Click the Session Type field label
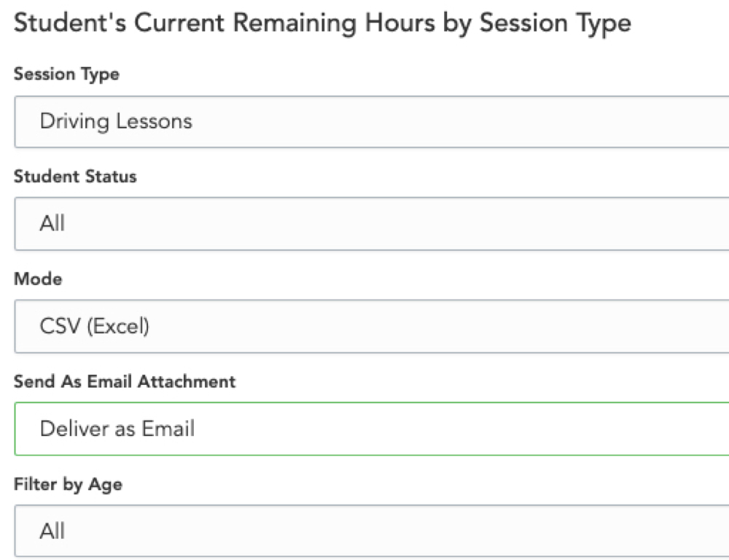Viewport: 729px width, 560px height. (66, 74)
